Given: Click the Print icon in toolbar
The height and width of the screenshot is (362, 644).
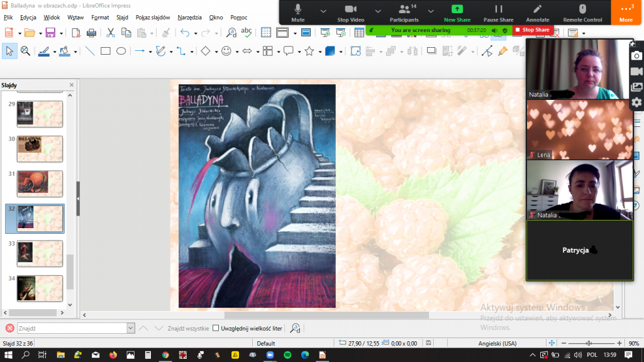Looking at the screenshot, I should coord(91,33).
